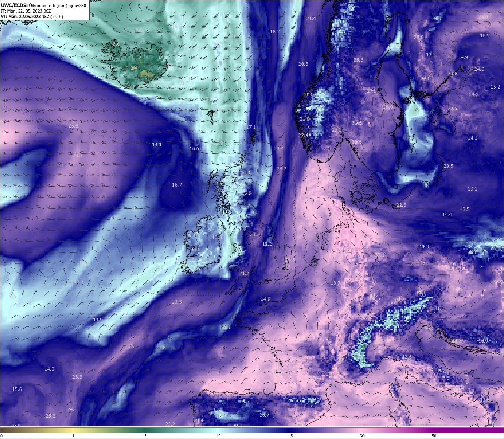Click the 18.5 value label

tap(465, 209)
